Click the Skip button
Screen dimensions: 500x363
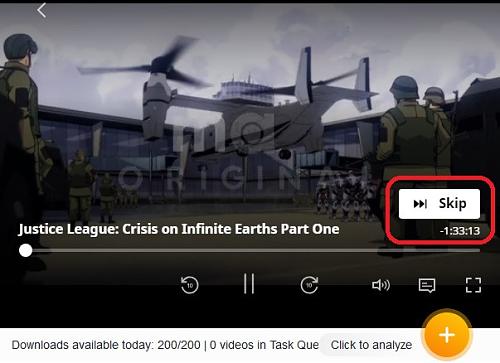[x=439, y=204]
